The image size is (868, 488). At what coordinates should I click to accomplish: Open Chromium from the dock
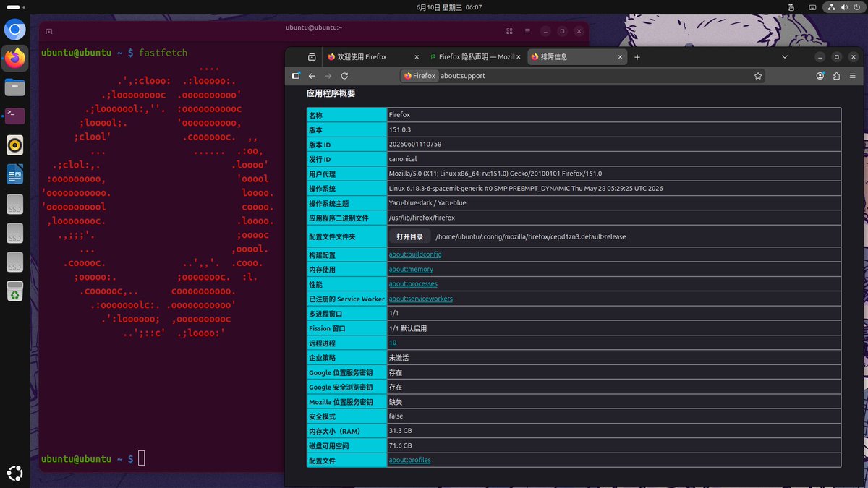(15, 30)
